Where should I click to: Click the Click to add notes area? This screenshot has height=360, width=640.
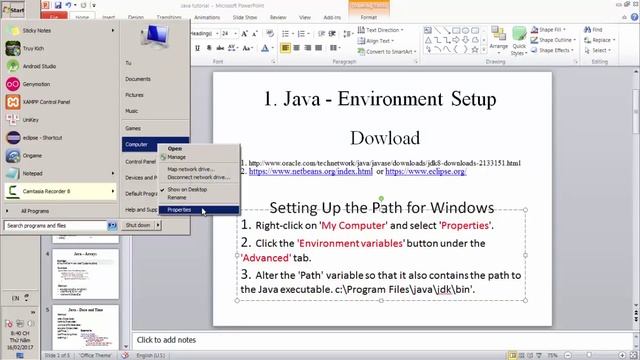click(x=384, y=340)
